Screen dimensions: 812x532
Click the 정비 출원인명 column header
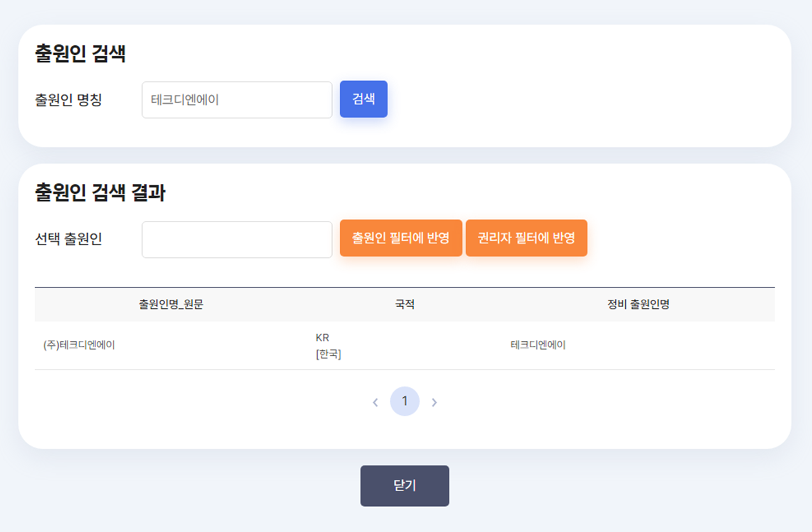pyautogui.click(x=638, y=304)
